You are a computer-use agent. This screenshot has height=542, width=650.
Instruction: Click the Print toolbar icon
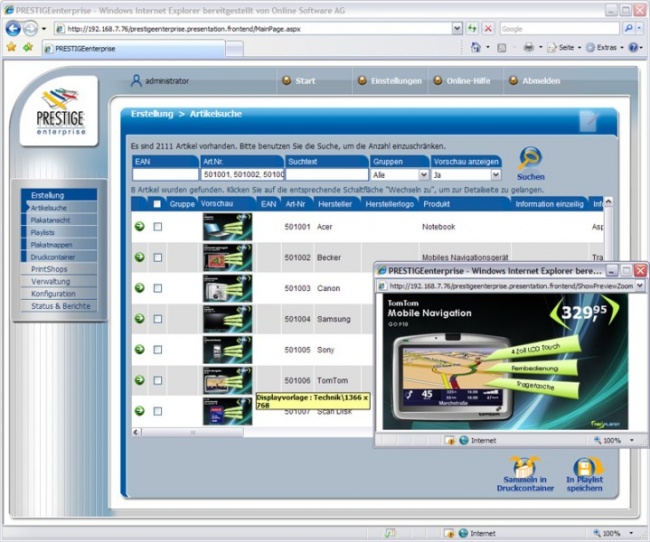[529, 48]
